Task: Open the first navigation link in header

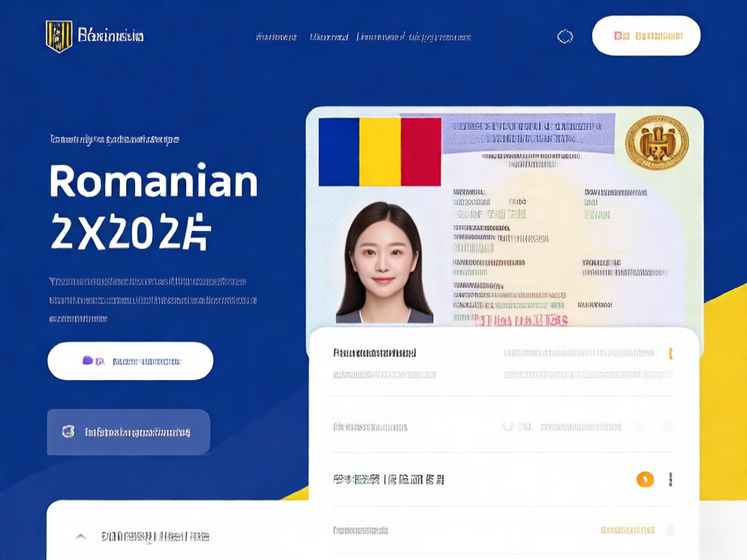Action: point(276,37)
